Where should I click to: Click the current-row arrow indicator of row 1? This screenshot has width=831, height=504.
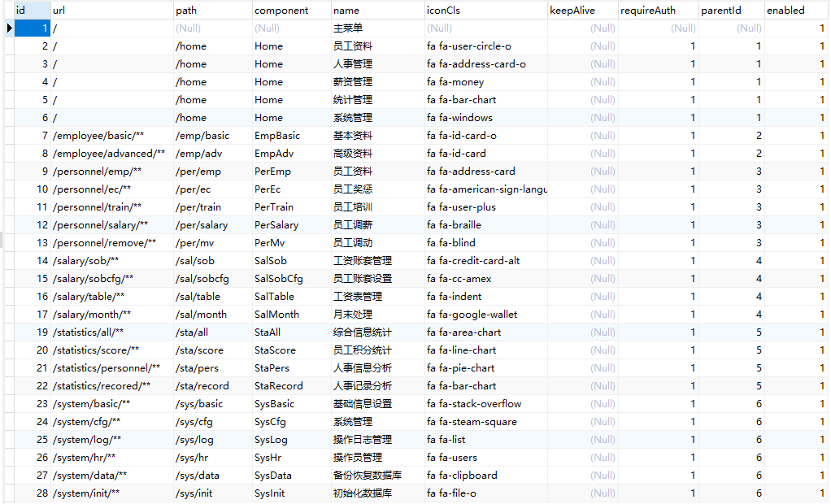[10, 28]
